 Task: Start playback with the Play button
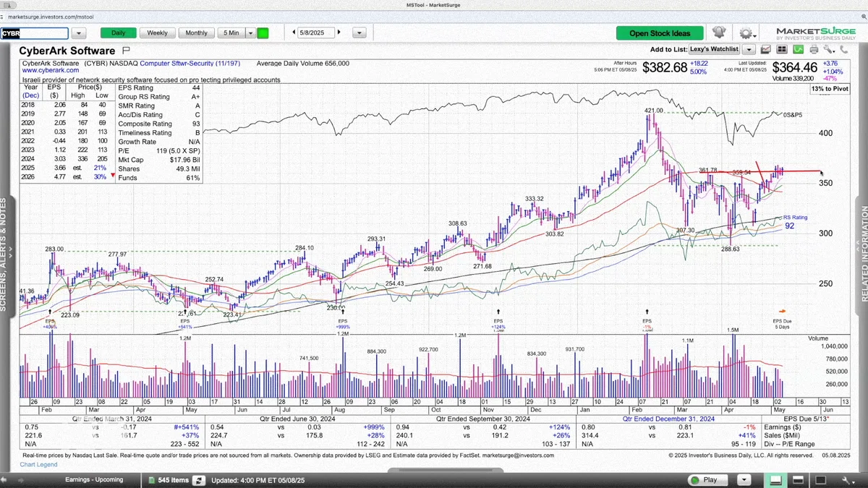709,479
